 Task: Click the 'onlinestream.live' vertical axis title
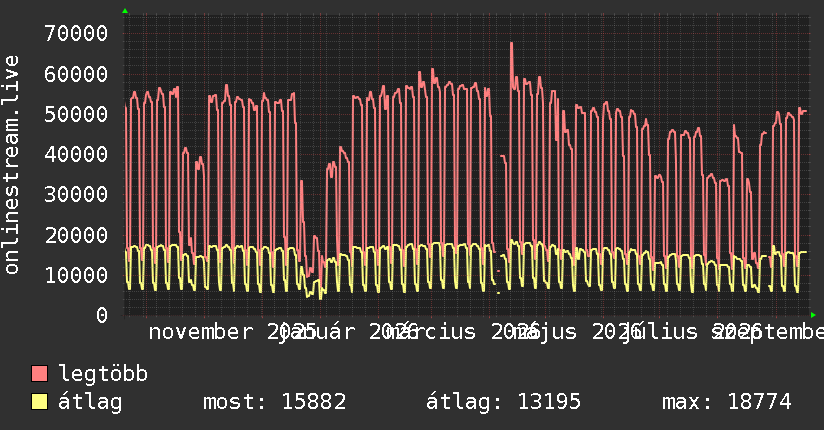point(11,165)
